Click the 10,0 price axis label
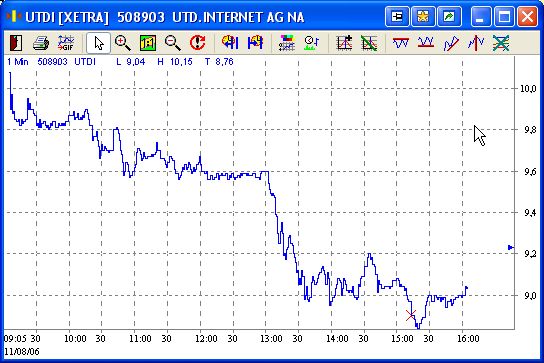Image resolution: width=544 pixels, height=363 pixels. 528,89
